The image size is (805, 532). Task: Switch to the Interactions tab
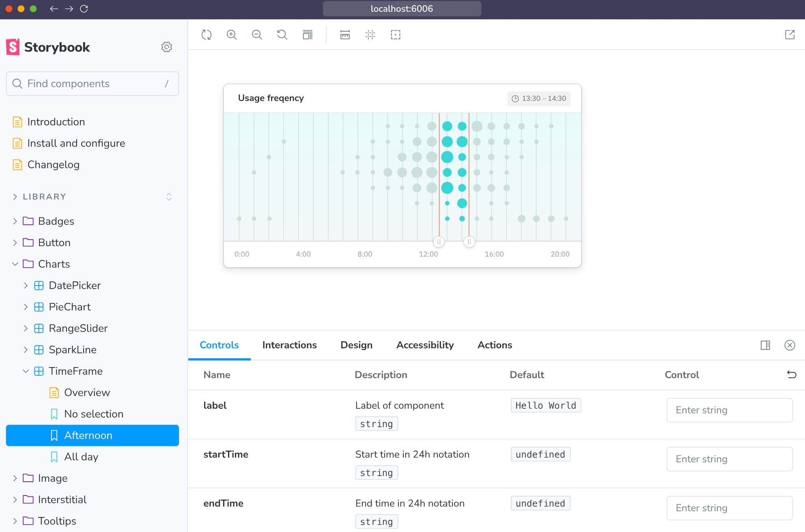[x=290, y=345]
